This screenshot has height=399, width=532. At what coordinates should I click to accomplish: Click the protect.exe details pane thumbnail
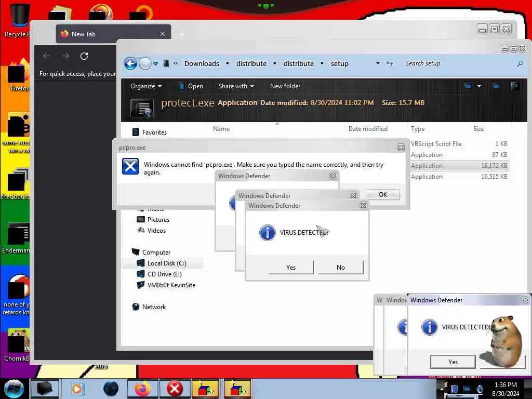point(142,108)
